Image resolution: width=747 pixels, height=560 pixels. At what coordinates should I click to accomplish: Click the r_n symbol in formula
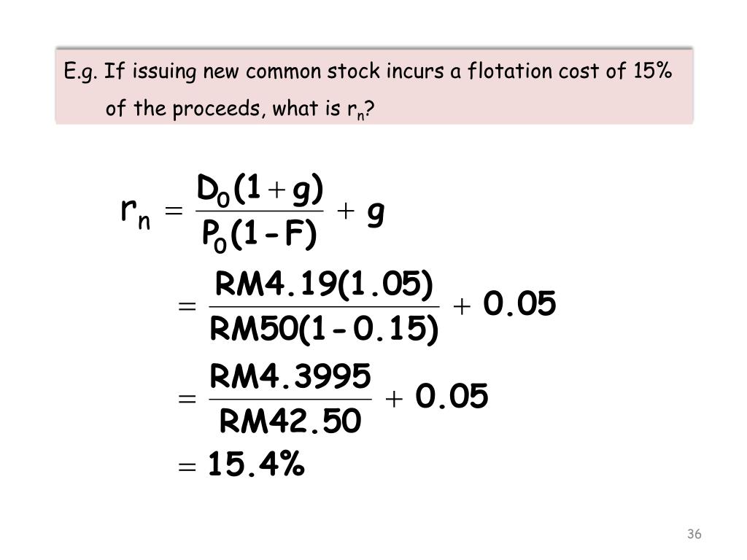[136, 214]
